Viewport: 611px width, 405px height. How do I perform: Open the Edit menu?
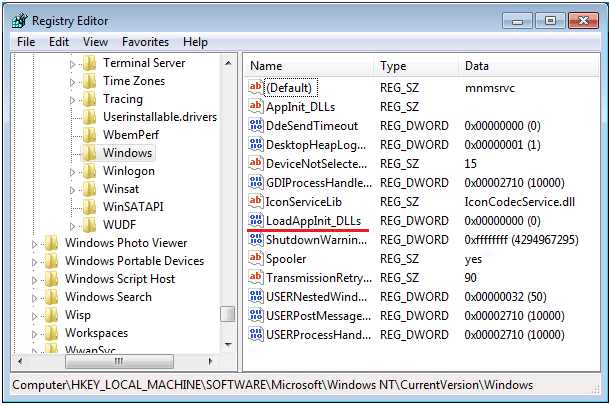[x=59, y=42]
